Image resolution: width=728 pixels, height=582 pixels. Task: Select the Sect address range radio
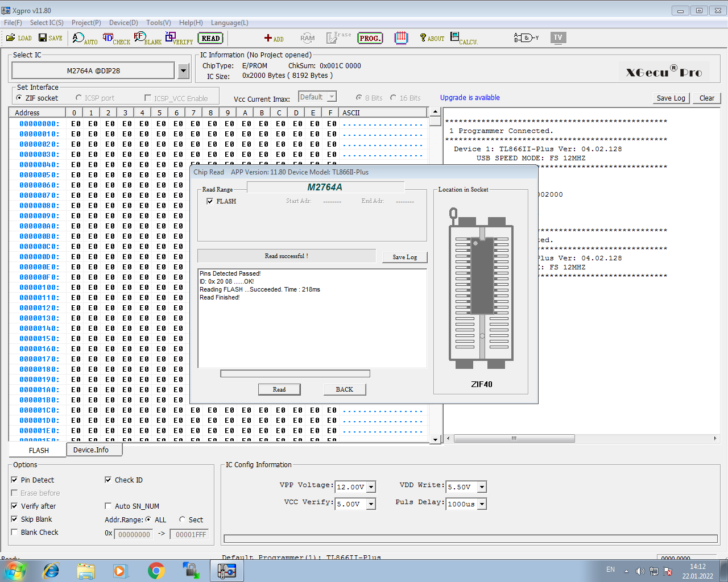pyautogui.click(x=182, y=519)
